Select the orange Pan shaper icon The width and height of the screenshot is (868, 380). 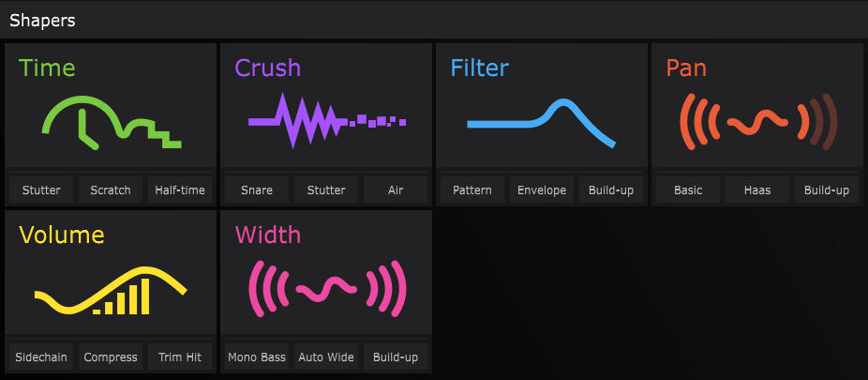pyautogui.click(x=758, y=122)
